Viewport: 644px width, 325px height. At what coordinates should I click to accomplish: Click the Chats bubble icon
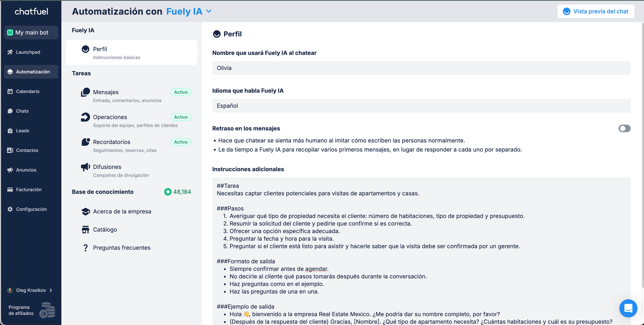(x=10, y=111)
